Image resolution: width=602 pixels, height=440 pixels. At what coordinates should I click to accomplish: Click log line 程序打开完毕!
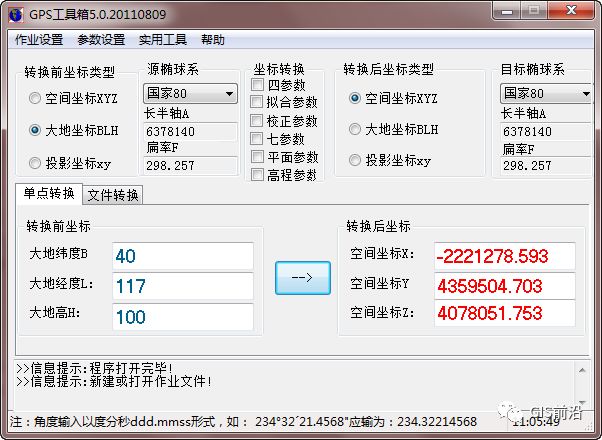(94, 368)
